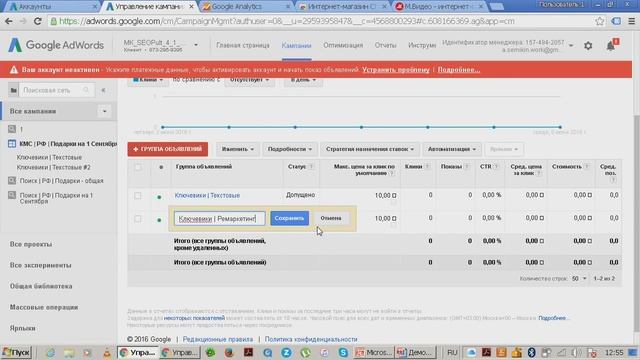Click the Google AdWords logo
Screen dimensions: 640x360
pyautogui.click(x=56, y=45)
